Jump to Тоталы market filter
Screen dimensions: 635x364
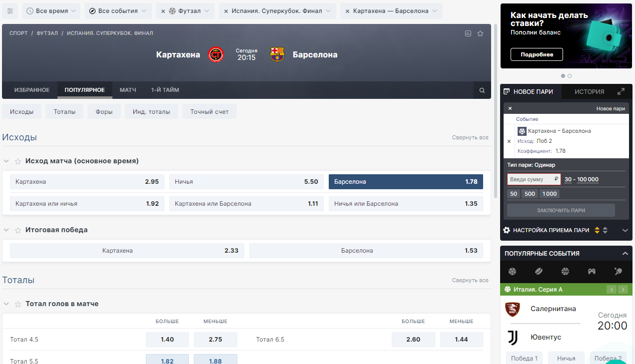point(64,112)
